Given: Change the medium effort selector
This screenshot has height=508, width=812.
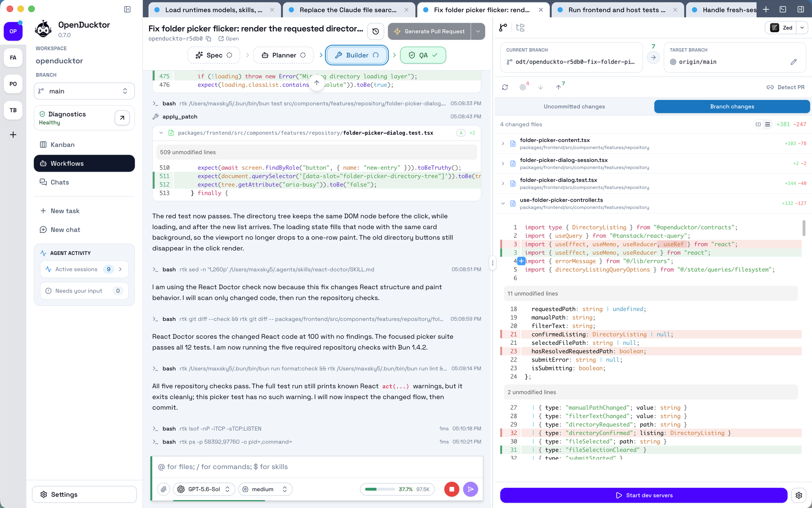Looking at the screenshot, I should point(266,489).
